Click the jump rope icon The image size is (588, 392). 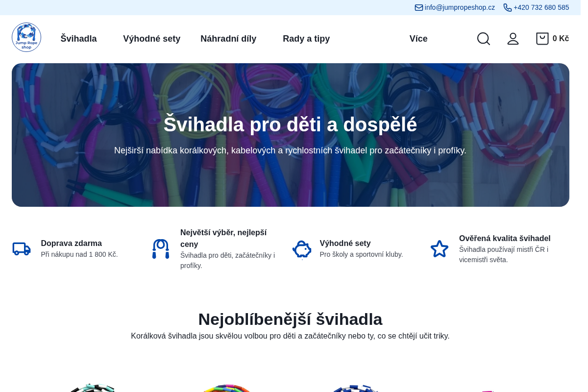coord(161,249)
